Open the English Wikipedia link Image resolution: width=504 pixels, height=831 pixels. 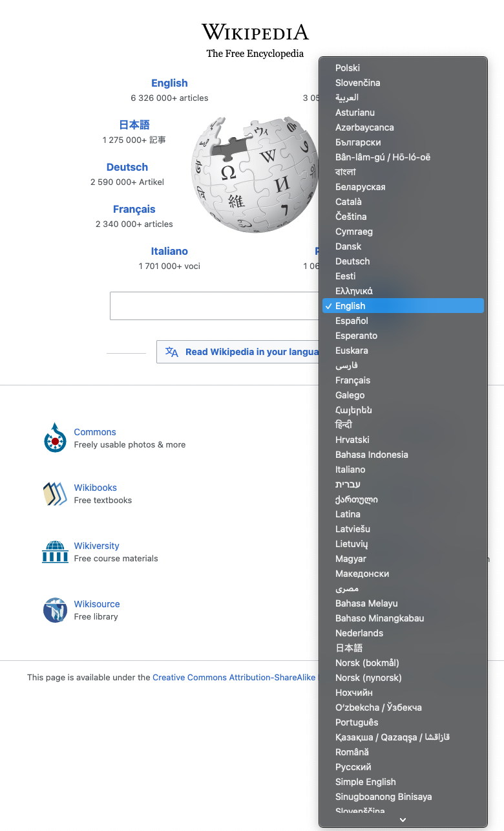point(169,83)
